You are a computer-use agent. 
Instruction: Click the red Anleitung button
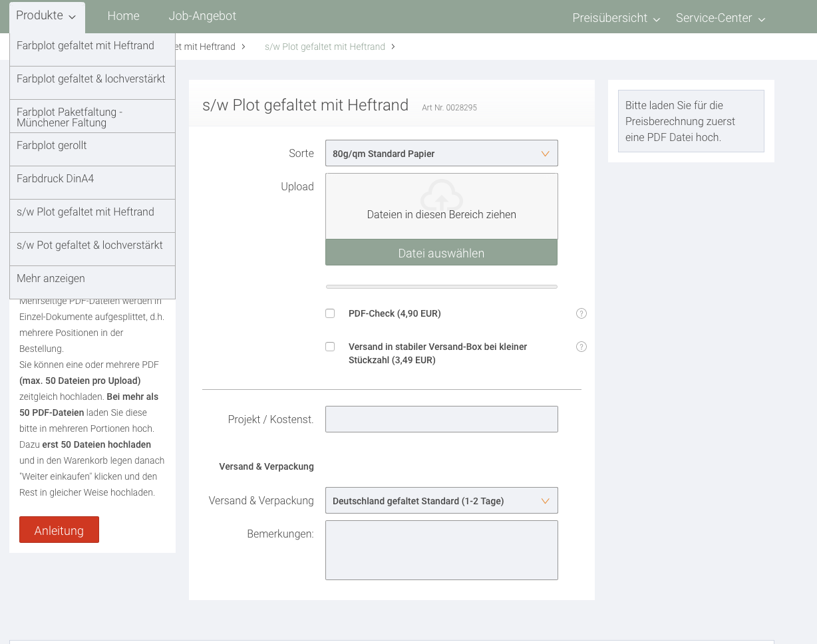(x=59, y=530)
